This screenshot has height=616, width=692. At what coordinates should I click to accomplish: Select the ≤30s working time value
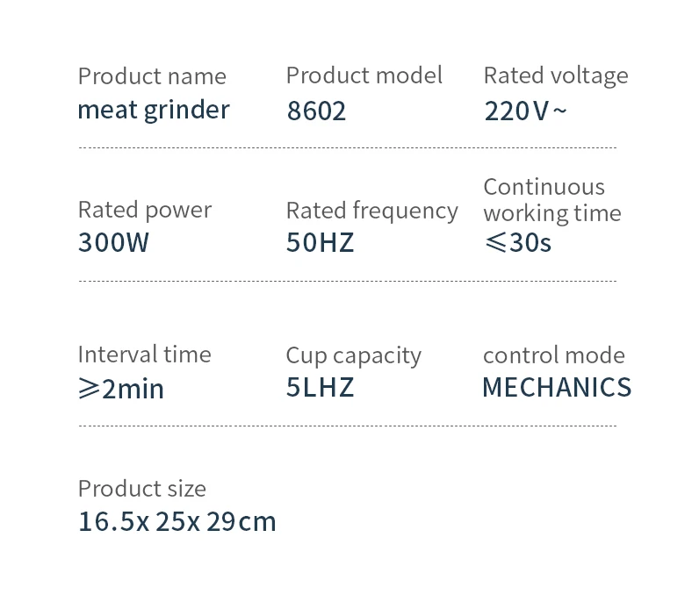tap(517, 242)
